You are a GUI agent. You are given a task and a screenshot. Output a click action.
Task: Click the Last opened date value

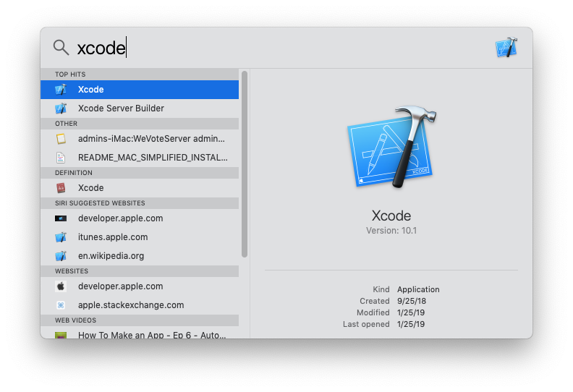click(411, 325)
